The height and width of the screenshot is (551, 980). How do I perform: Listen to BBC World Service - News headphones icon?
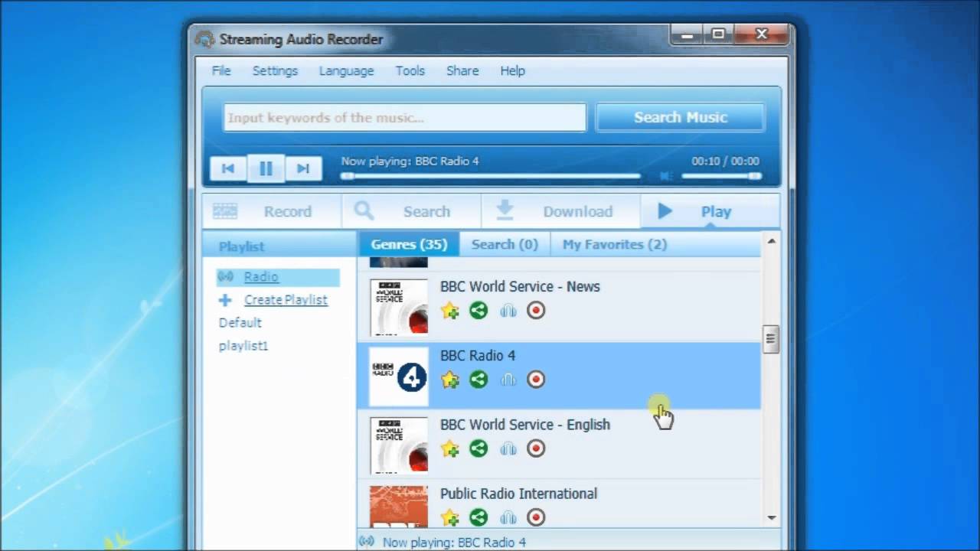pos(508,311)
